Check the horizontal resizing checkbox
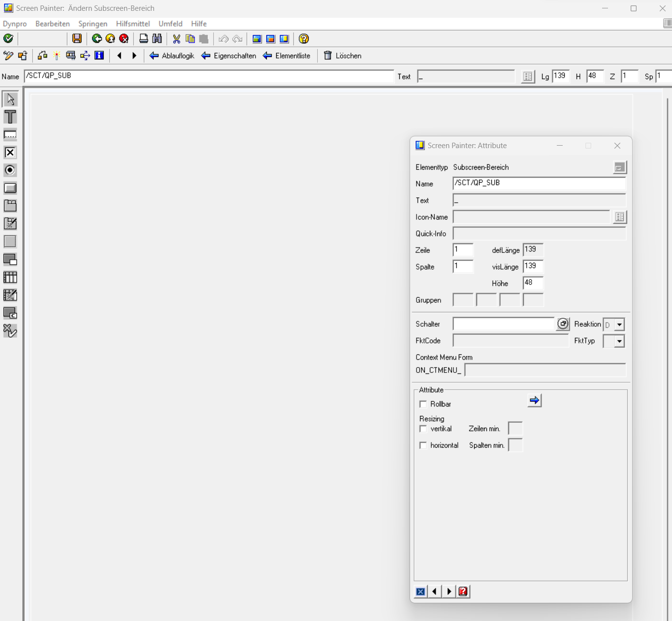The height and width of the screenshot is (621, 672). point(423,445)
